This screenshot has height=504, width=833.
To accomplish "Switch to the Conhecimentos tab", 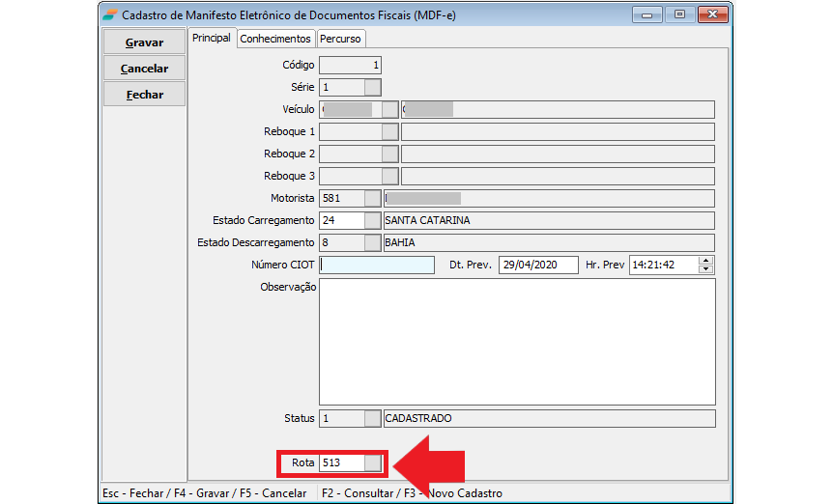I will point(275,39).
